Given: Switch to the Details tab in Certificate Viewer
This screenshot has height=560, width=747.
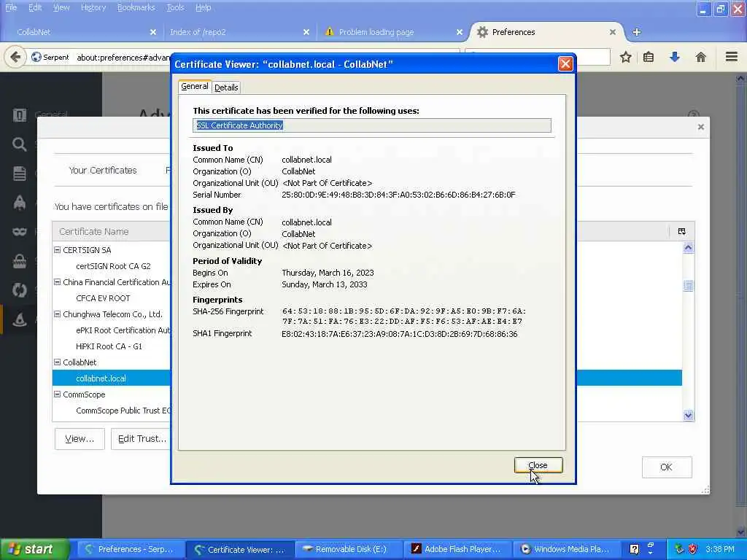Looking at the screenshot, I should coord(226,87).
